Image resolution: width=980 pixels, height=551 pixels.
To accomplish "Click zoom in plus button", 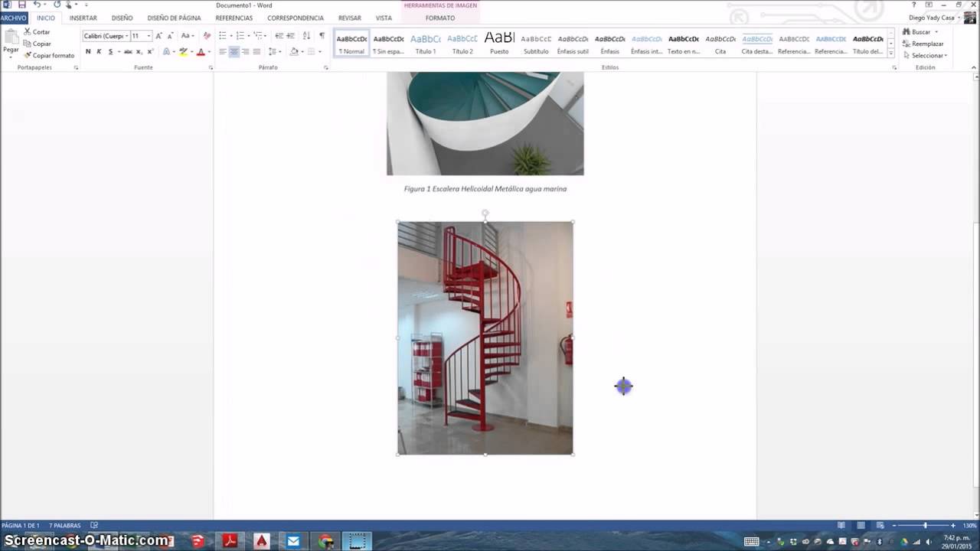I will click(x=953, y=526).
